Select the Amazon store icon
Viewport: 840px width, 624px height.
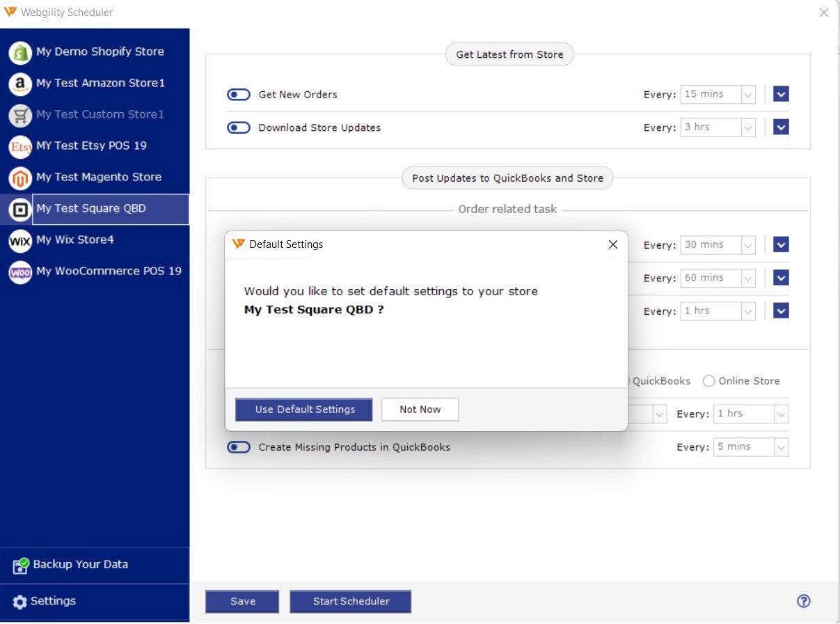tap(20, 84)
